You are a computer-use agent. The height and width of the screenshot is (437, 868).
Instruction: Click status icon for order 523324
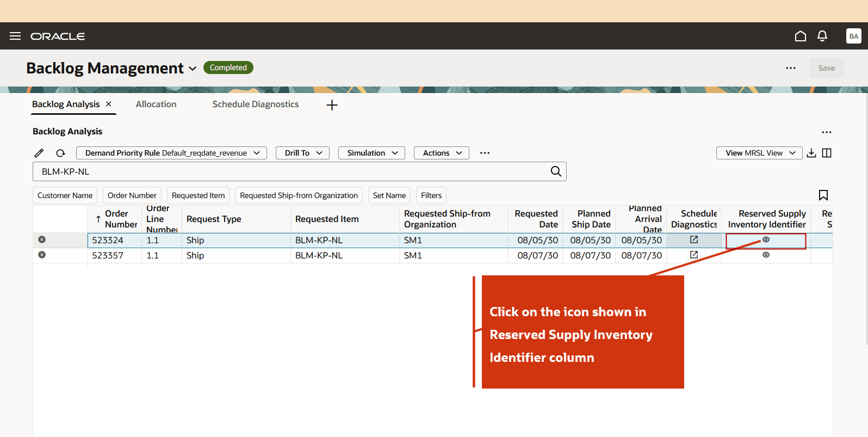point(42,239)
